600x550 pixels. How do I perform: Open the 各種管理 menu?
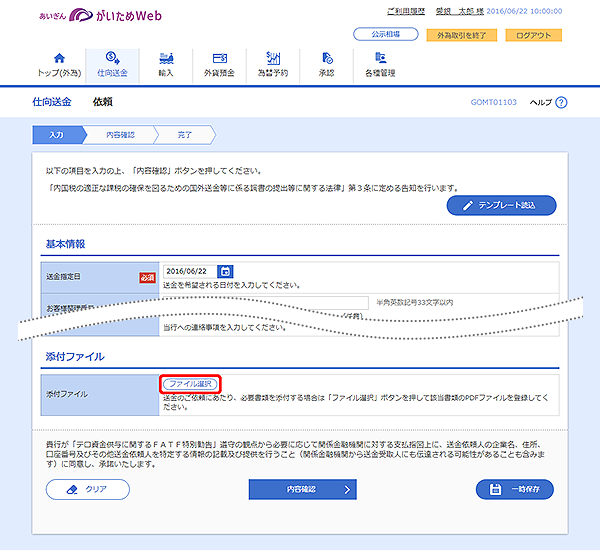pyautogui.click(x=380, y=65)
